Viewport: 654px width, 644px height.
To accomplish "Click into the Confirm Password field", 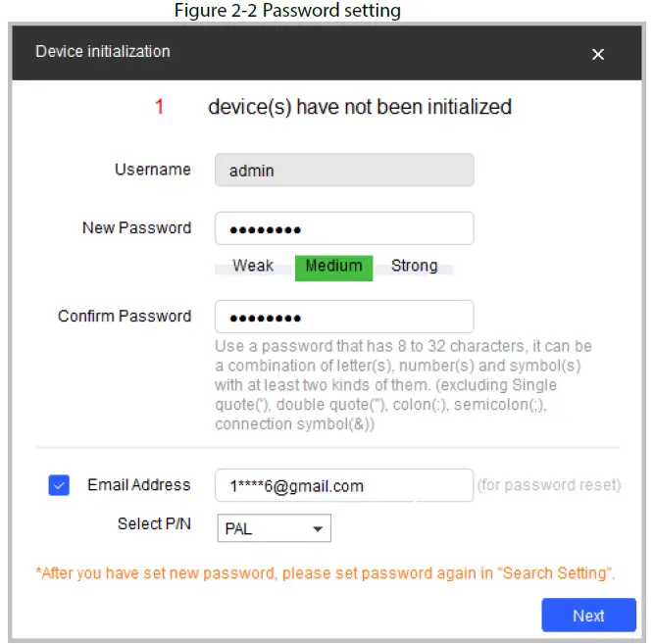I will (x=344, y=317).
